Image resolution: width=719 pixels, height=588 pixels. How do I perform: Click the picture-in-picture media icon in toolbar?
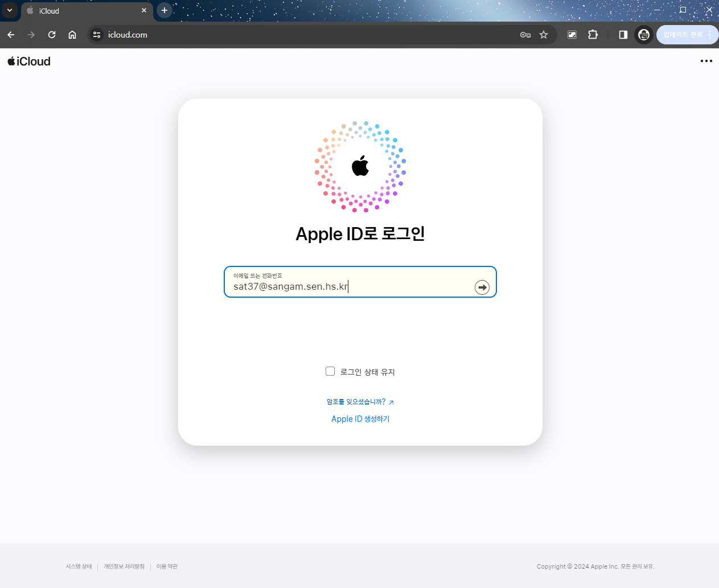[x=572, y=35]
